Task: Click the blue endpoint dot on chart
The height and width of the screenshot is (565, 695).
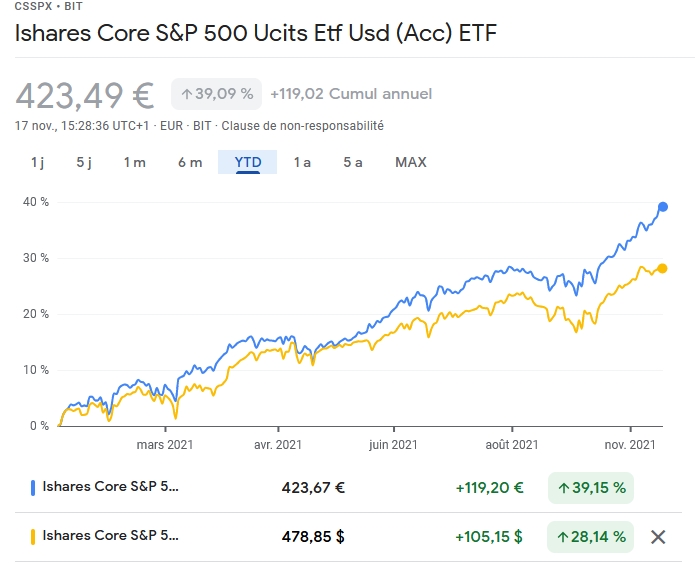Action: (663, 207)
